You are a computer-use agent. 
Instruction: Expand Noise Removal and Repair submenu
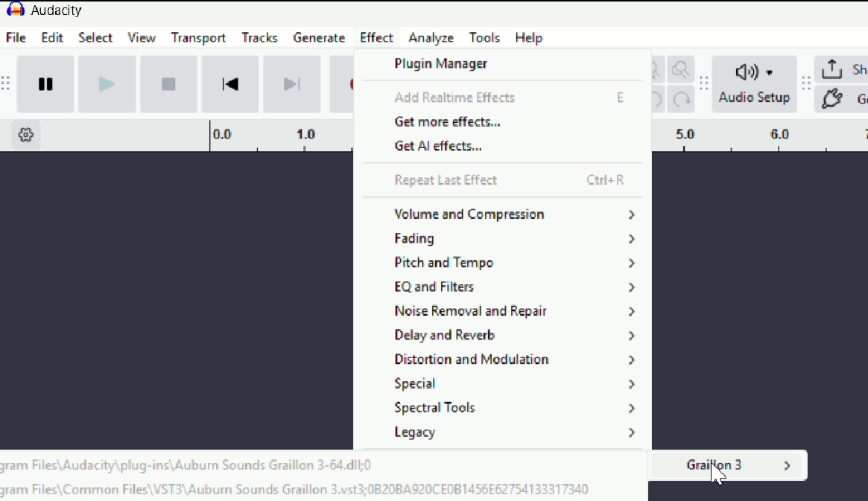tap(502, 310)
